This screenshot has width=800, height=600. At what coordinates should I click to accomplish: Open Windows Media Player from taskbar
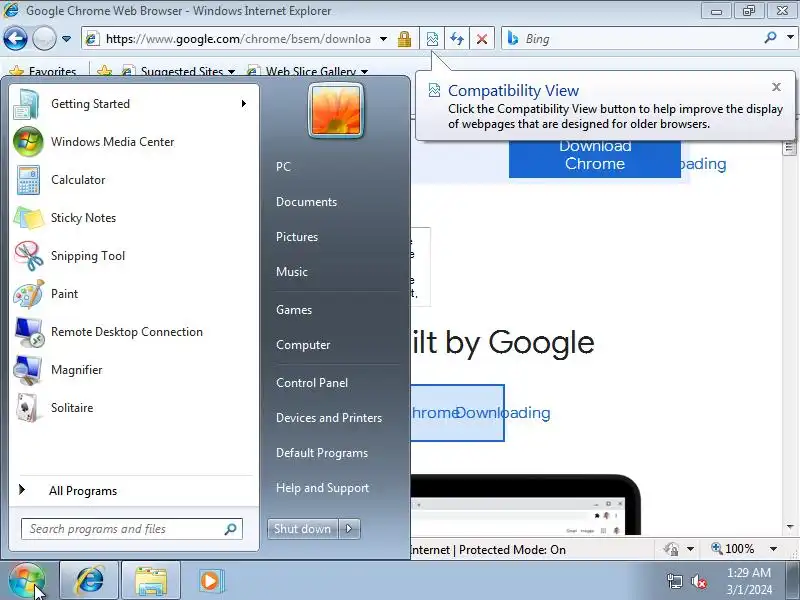[x=210, y=581]
